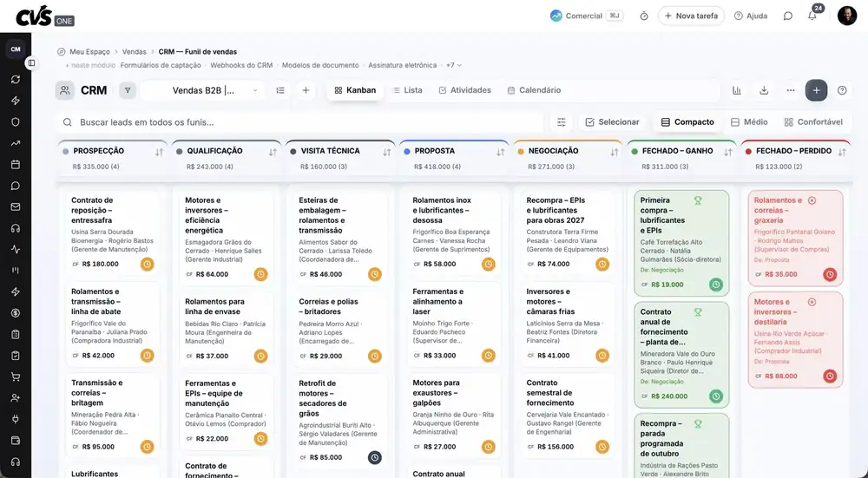Viewport: 868px width, 478px height.
Task: Open the Comercial workspace switcher
Action: pos(586,16)
